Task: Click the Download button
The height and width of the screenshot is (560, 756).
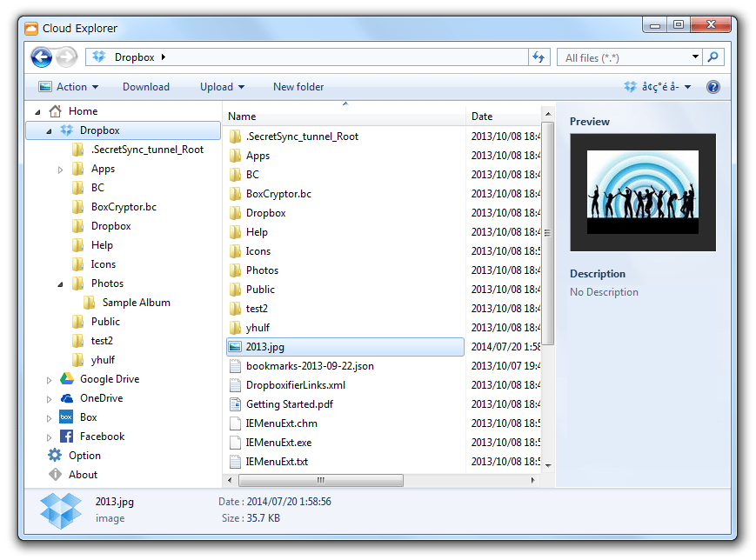Action: coord(146,87)
